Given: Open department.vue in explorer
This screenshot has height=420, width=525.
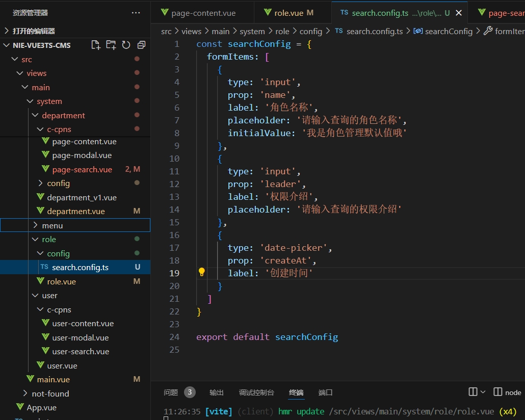Looking at the screenshot, I should (75, 211).
